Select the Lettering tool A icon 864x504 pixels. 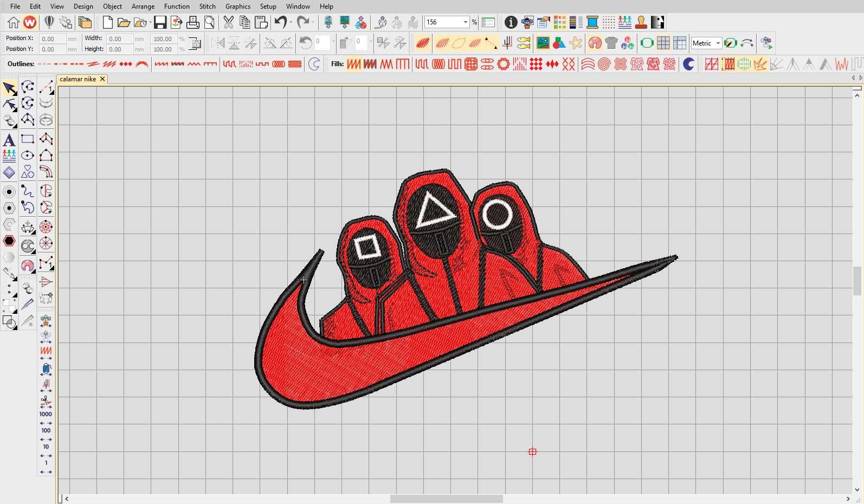pos(9,140)
